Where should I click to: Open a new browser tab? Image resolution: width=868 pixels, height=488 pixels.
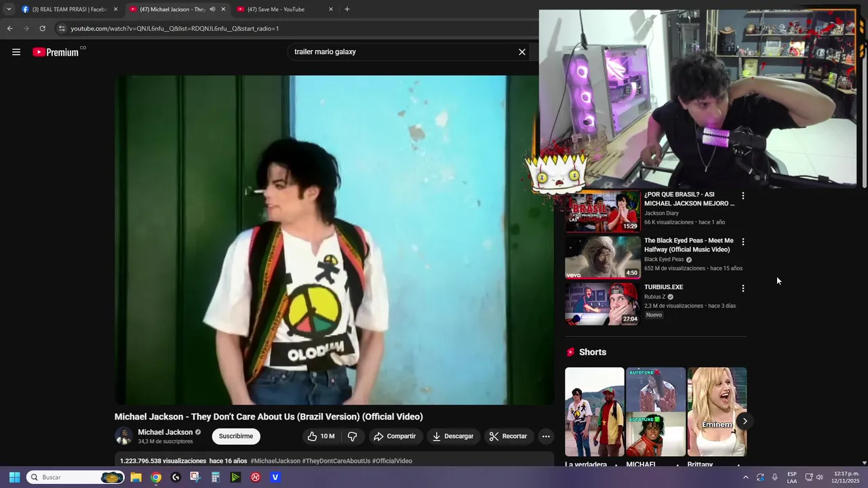(347, 9)
